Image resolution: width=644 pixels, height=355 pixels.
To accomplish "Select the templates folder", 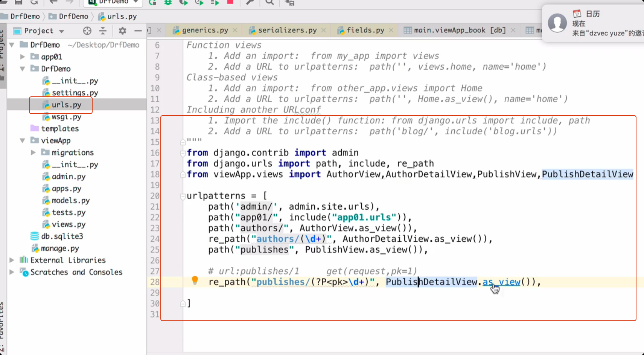I will click(x=55, y=128).
